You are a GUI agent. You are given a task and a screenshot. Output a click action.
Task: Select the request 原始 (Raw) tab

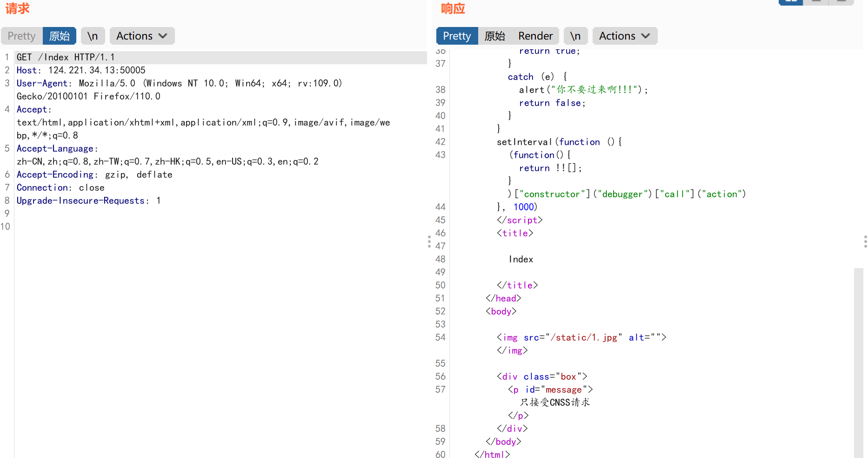pos(60,36)
